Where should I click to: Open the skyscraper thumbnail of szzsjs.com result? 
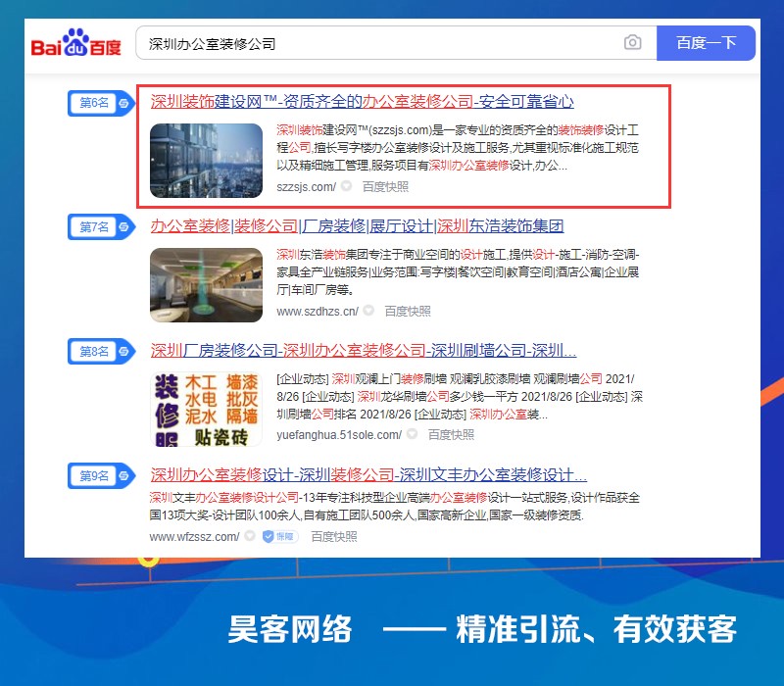(206, 161)
